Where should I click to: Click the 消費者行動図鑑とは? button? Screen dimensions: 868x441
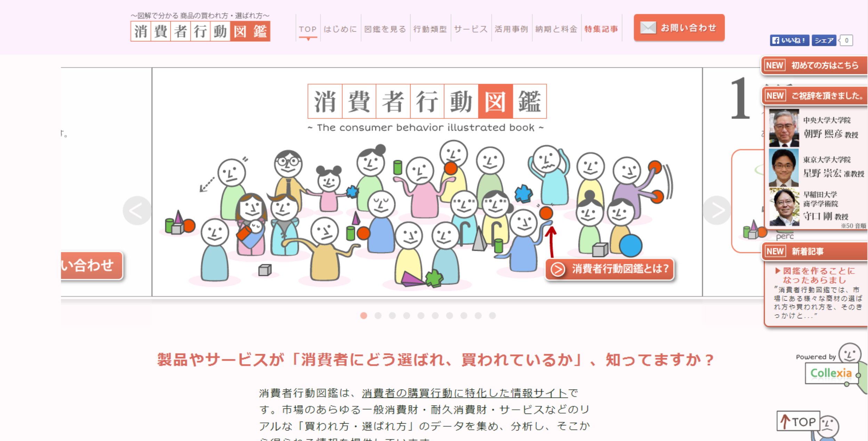(610, 269)
